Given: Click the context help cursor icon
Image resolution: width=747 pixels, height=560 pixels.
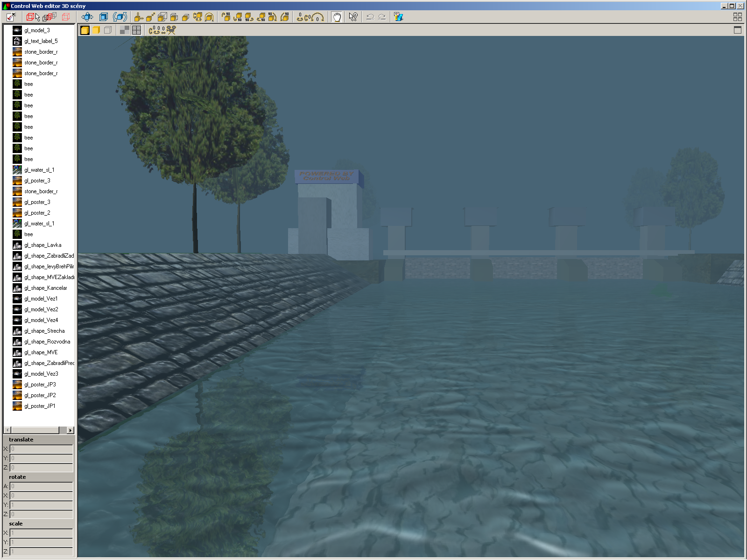Looking at the screenshot, I should 353,17.
